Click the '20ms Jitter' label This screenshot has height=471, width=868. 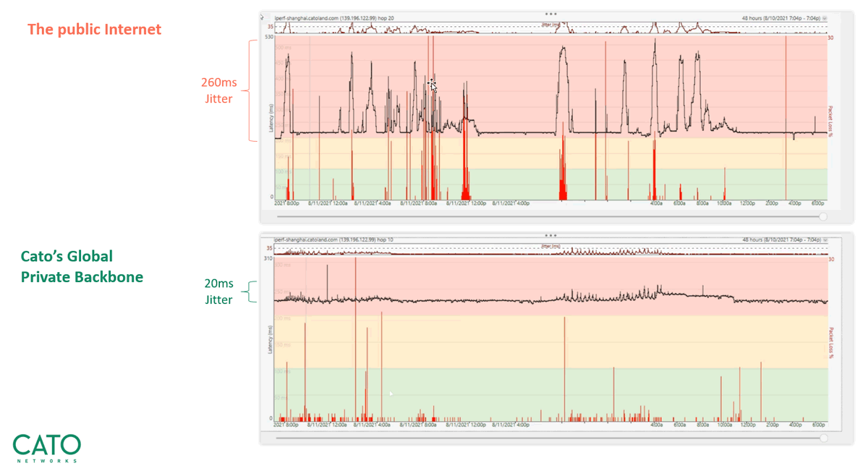pyautogui.click(x=218, y=292)
